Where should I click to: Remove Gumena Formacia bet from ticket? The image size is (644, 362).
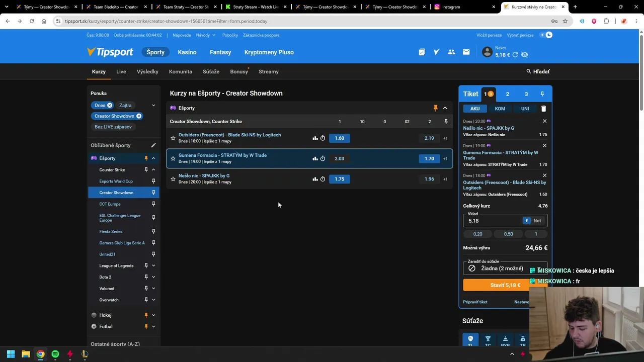click(x=544, y=146)
